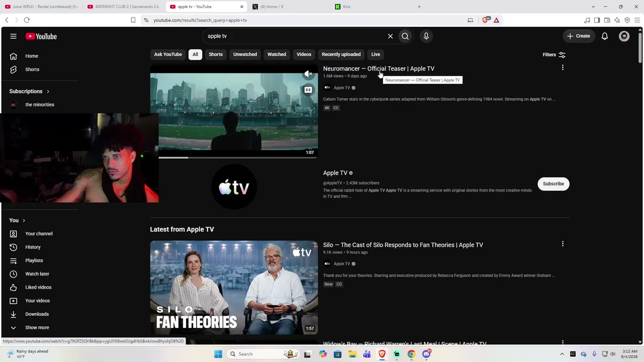Open the tab search dropdown arrow
The image size is (644, 362).
click(x=593, y=7)
